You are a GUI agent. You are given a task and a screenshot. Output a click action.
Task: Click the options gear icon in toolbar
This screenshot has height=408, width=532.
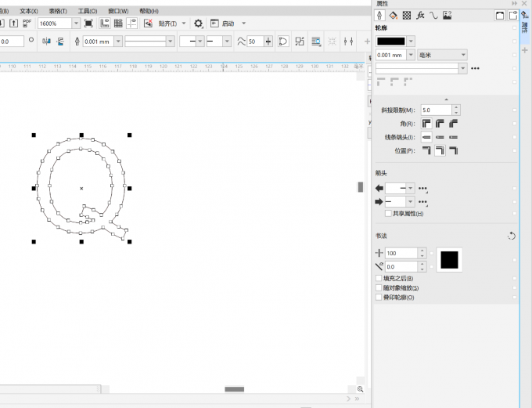[198, 23]
